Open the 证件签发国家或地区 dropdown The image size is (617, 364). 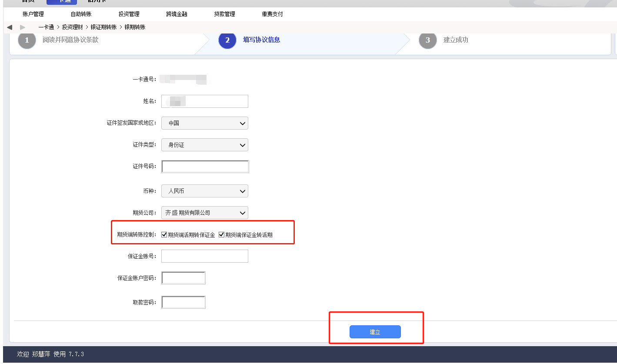(x=204, y=123)
